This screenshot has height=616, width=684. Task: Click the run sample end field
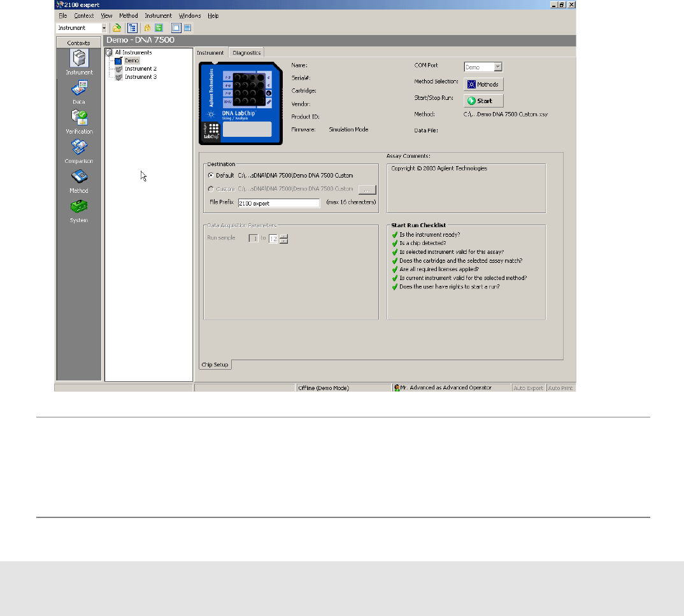pyautogui.click(x=273, y=239)
